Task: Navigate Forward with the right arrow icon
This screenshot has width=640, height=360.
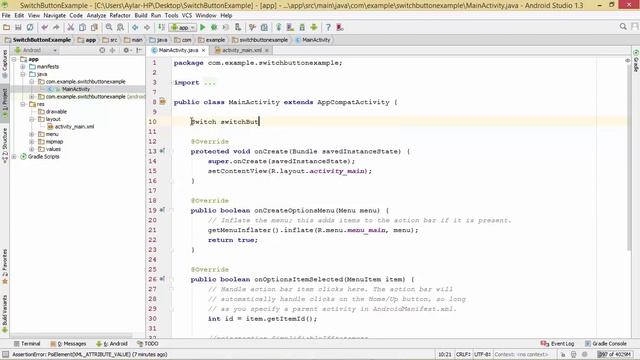Action: click(147, 27)
